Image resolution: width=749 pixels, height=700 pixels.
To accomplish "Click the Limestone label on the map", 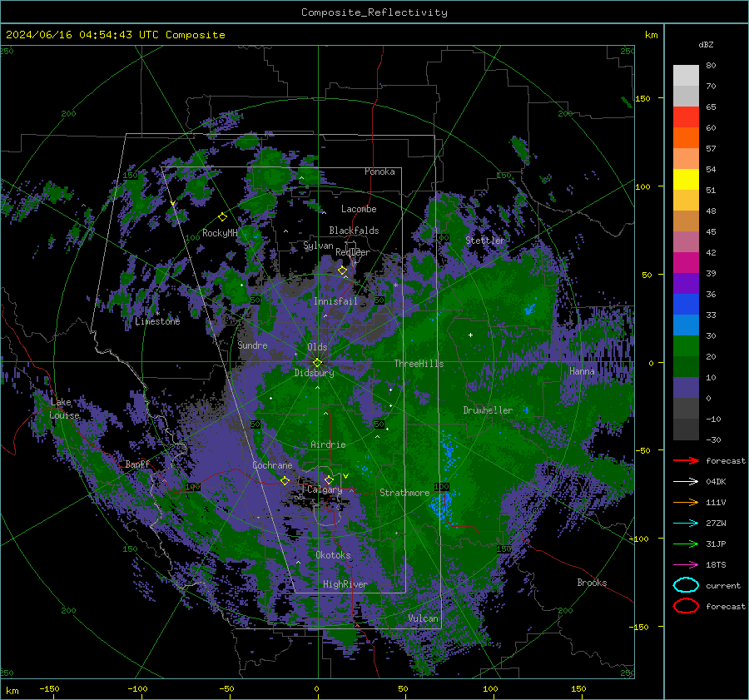I will (x=157, y=321).
